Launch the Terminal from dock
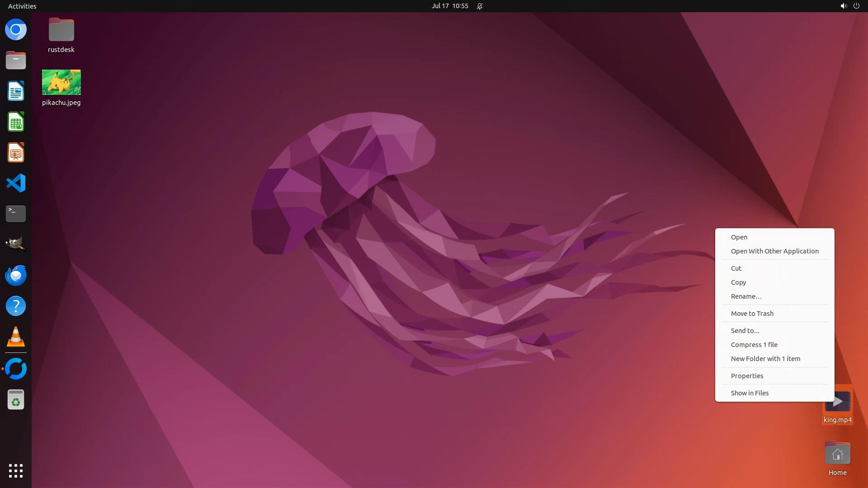This screenshot has width=868, height=488. (16, 214)
